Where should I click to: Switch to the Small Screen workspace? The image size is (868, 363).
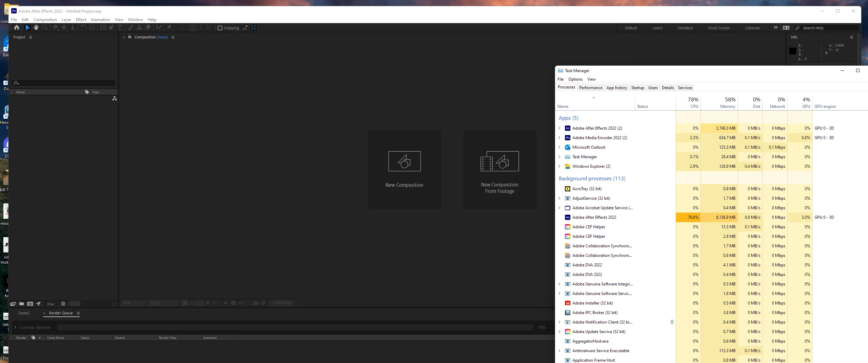coord(719,28)
